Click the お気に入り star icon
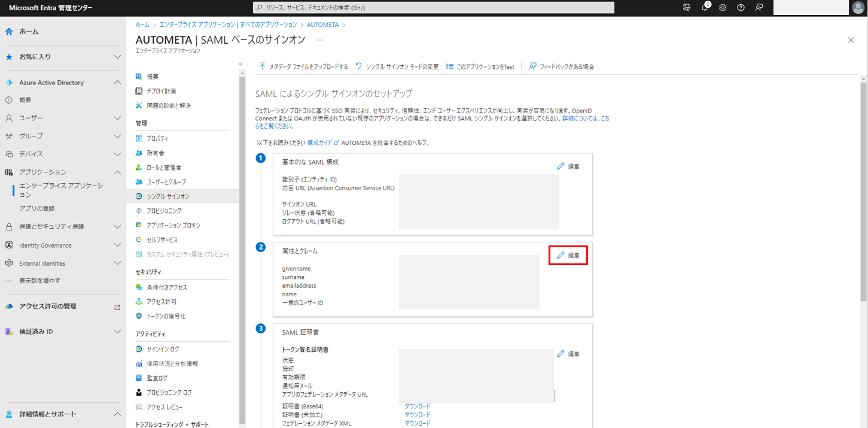 [x=9, y=57]
